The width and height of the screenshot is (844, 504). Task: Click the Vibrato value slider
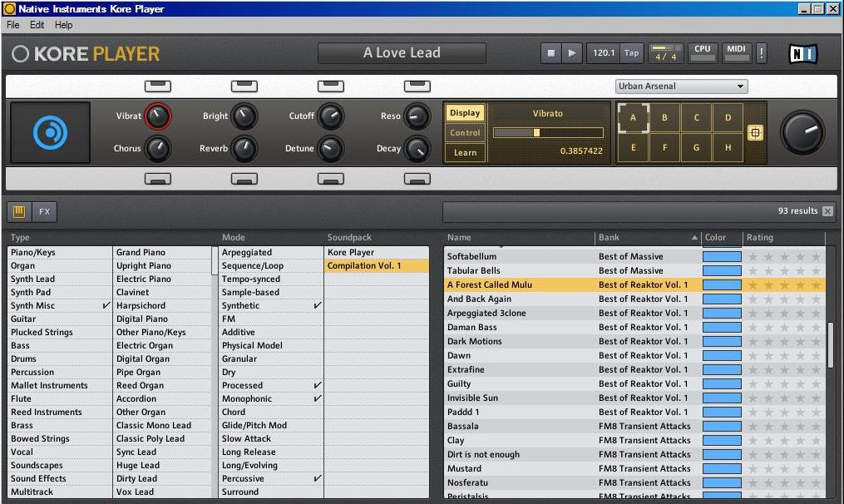tap(548, 132)
